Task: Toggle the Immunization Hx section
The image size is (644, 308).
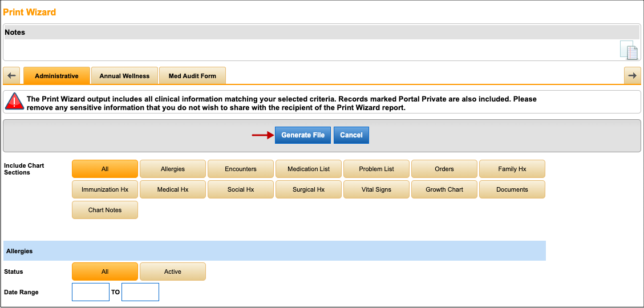Action: pos(105,189)
